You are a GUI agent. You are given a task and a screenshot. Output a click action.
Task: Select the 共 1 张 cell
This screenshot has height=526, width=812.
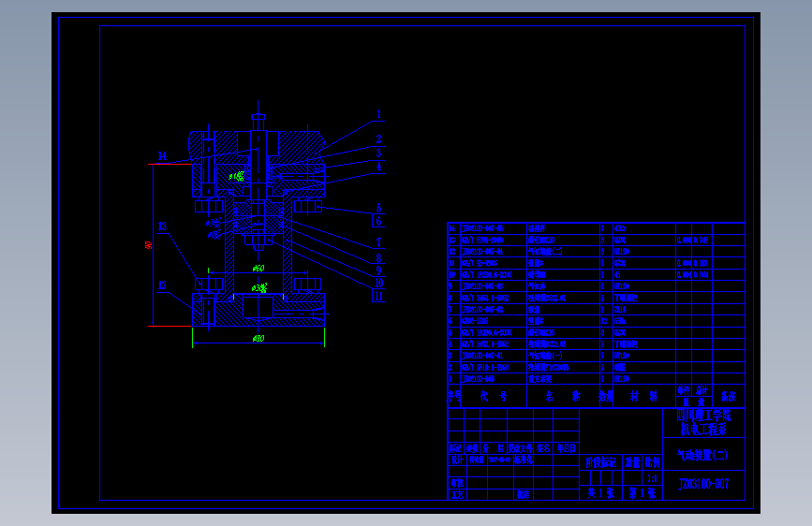(600, 493)
